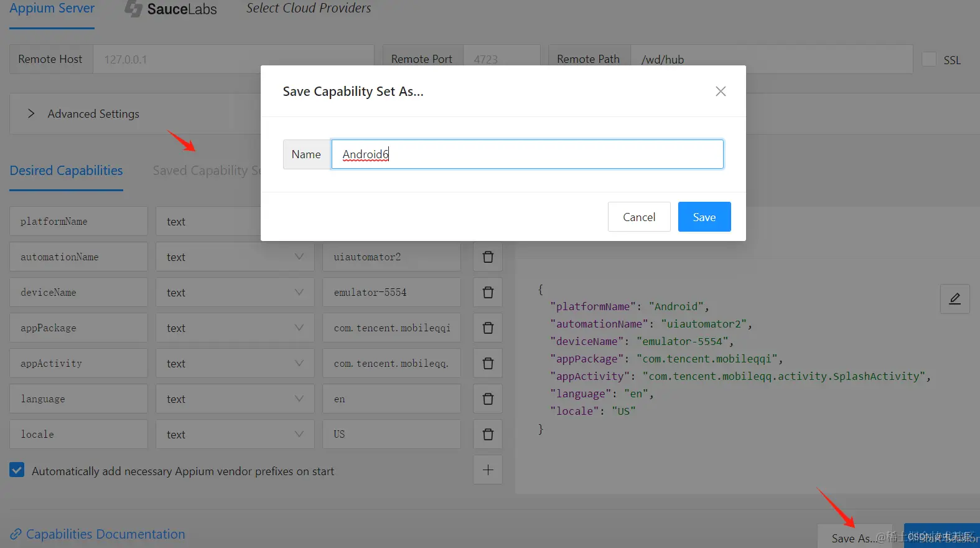Viewport: 980px width, 548px height.
Task: Click the SauceLabs logo icon
Action: 133,8
